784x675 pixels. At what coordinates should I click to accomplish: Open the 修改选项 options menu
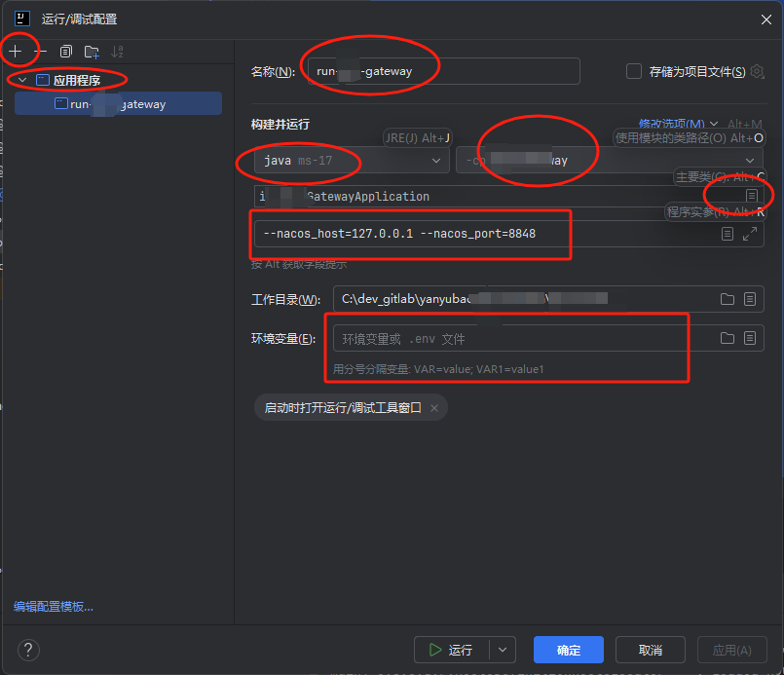pyautogui.click(x=678, y=124)
